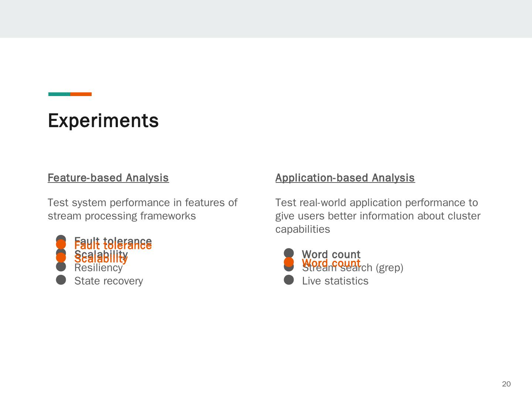
Task: Click the orange bullet beside orange Word count
Action: (x=289, y=262)
